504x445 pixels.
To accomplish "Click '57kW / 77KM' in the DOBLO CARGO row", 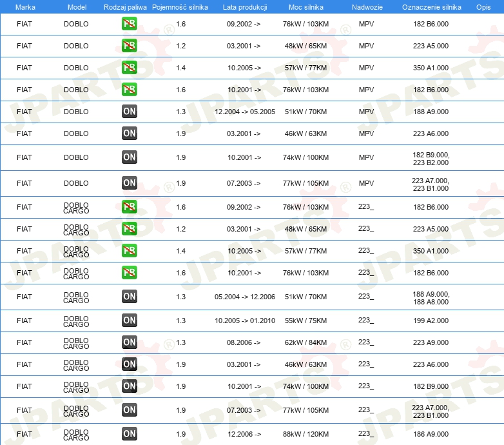I will [x=305, y=251].
